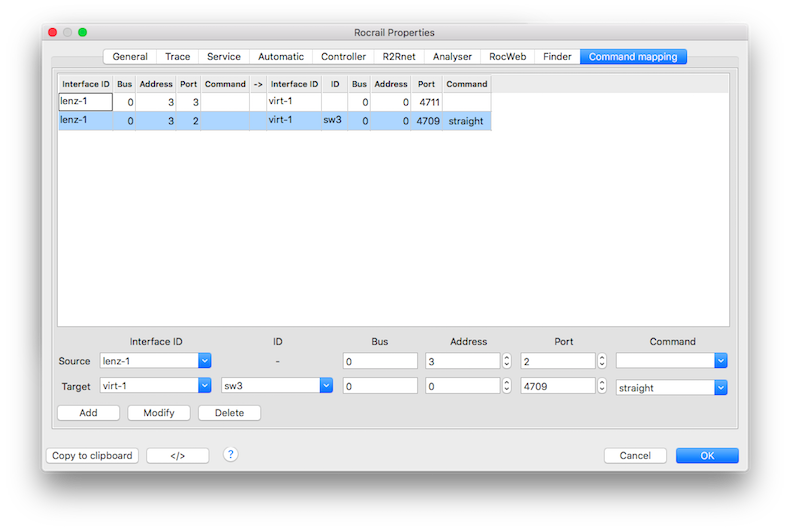Open the Source Command dropdown
790x531 pixels.
[x=720, y=361]
